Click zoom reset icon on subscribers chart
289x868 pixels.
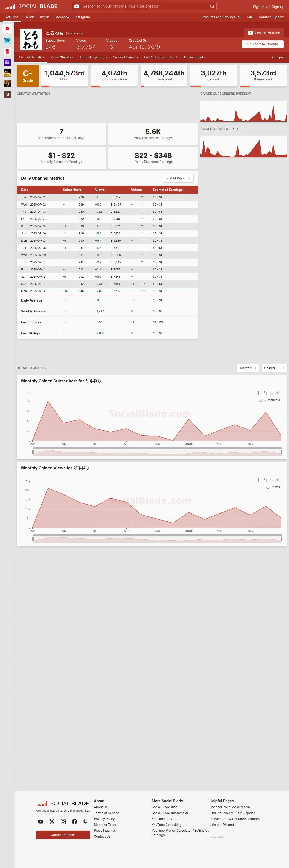pos(265,393)
